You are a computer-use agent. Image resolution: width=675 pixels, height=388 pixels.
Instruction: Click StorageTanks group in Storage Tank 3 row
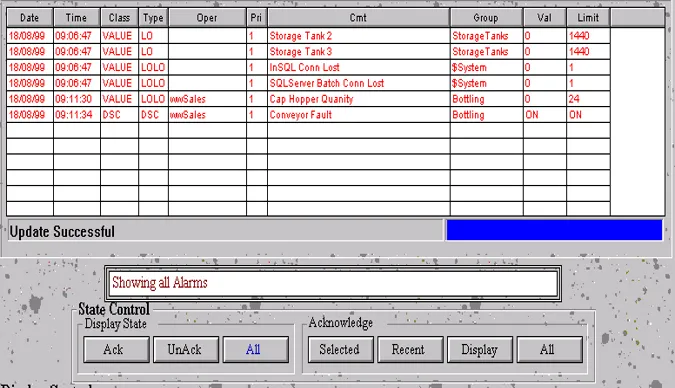tap(480, 52)
